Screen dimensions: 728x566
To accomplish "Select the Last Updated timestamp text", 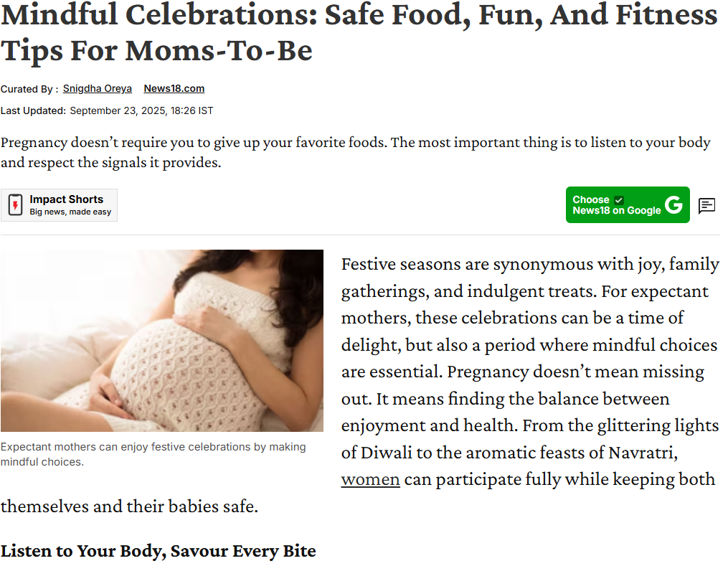I will pos(108,110).
